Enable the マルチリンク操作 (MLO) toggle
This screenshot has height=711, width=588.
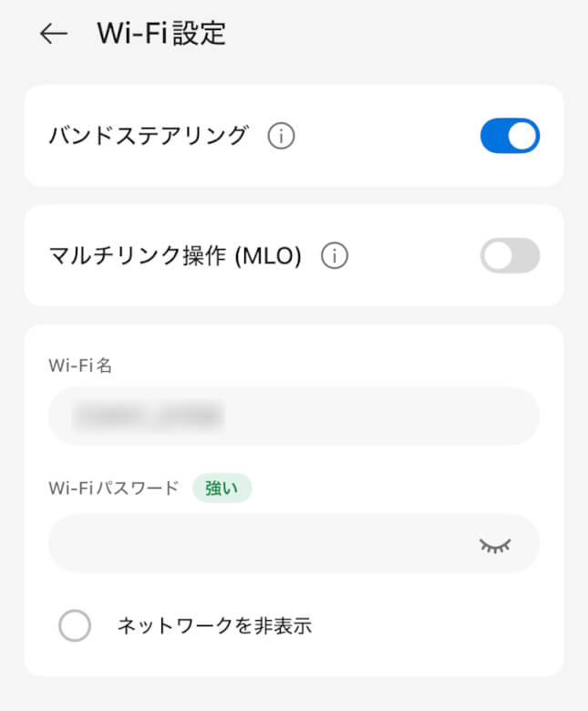510,256
